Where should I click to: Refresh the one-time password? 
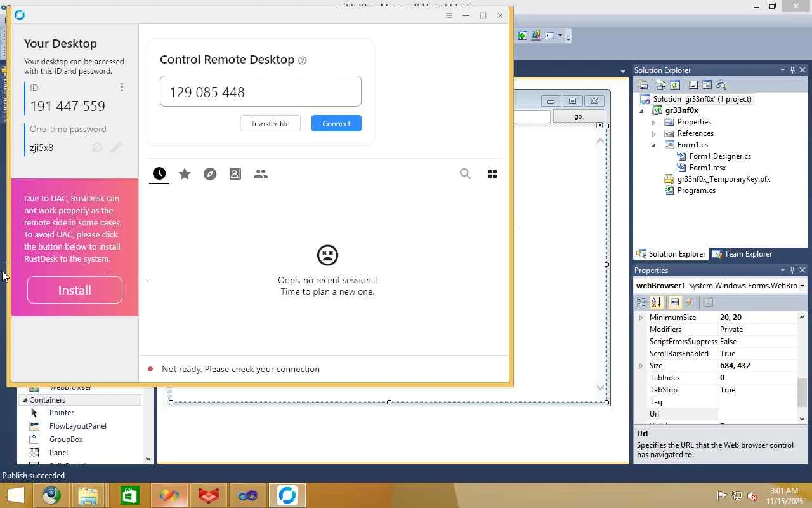click(x=97, y=147)
